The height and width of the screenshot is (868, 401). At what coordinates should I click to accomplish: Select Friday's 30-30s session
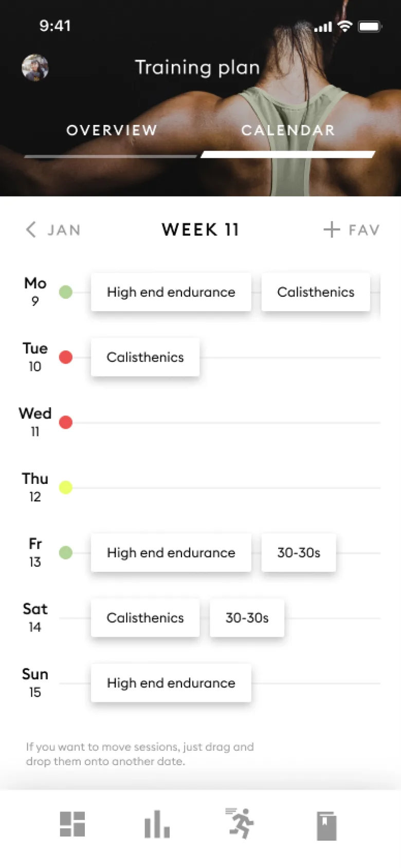point(298,553)
